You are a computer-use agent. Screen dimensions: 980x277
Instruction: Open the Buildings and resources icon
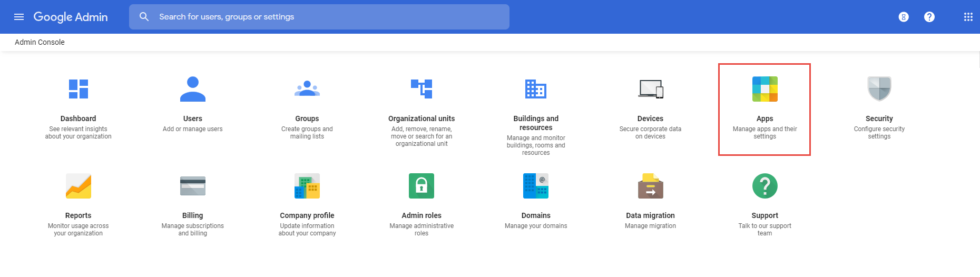(536, 89)
